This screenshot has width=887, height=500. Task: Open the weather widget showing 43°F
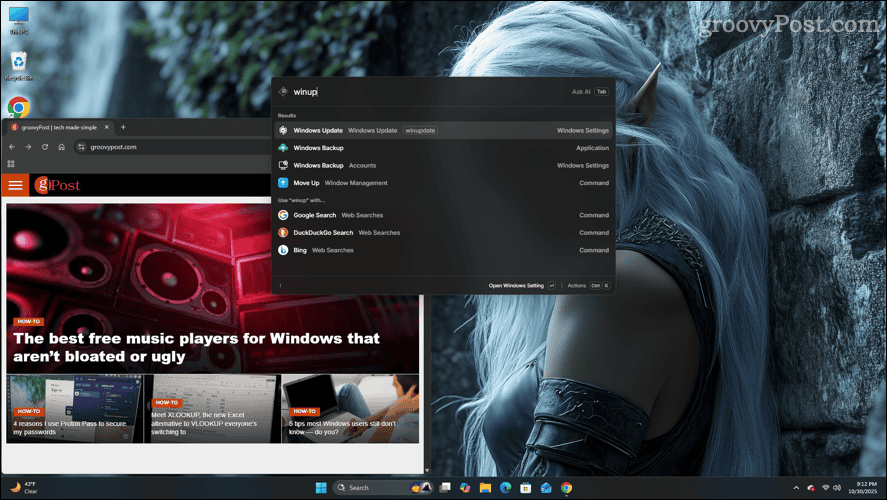[x=24, y=488]
